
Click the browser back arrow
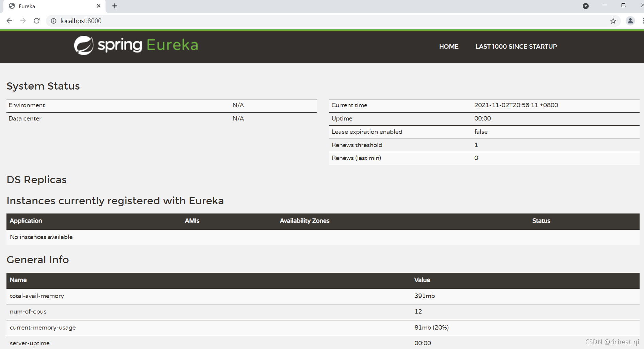point(9,21)
